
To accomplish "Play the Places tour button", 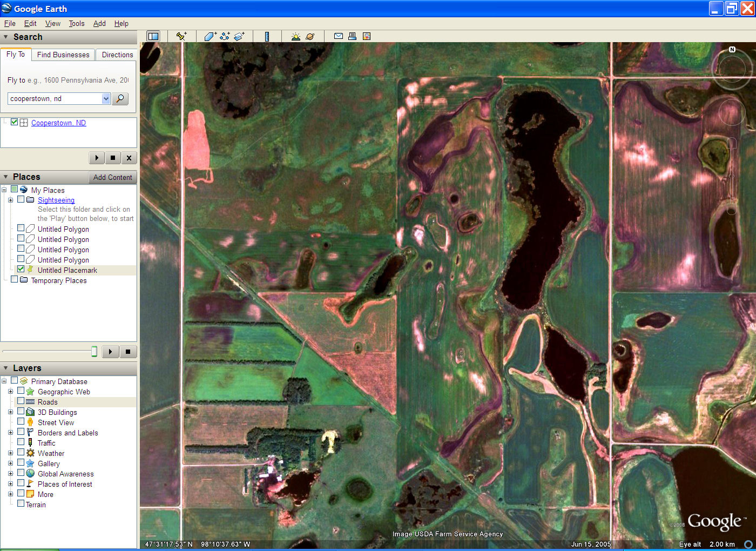I will (x=110, y=352).
